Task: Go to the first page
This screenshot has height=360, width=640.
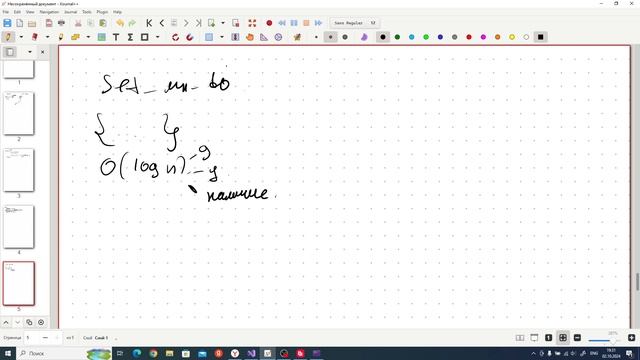Action: [x=149, y=23]
